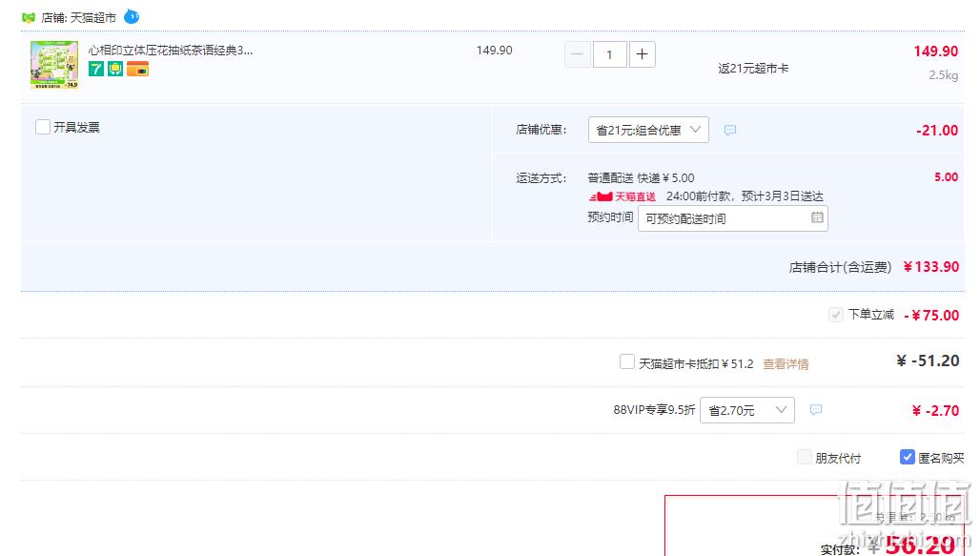Click the 普通配送 快递 ¥5.00 shipping text
The image size is (980, 556).
[x=641, y=178]
